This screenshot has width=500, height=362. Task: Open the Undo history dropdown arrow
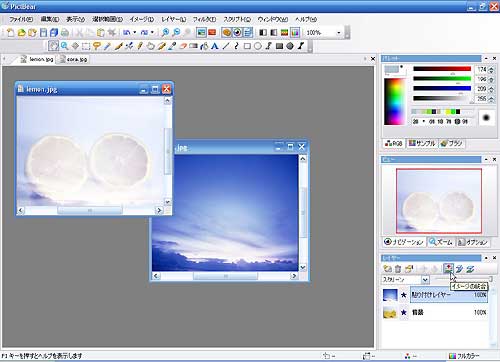click(x=135, y=33)
